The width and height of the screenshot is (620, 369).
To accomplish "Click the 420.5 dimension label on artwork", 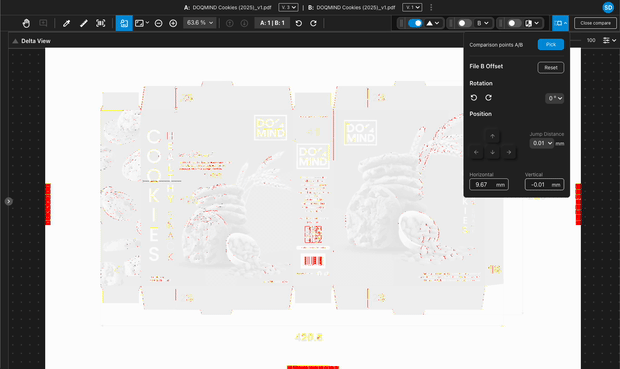I will [308, 337].
